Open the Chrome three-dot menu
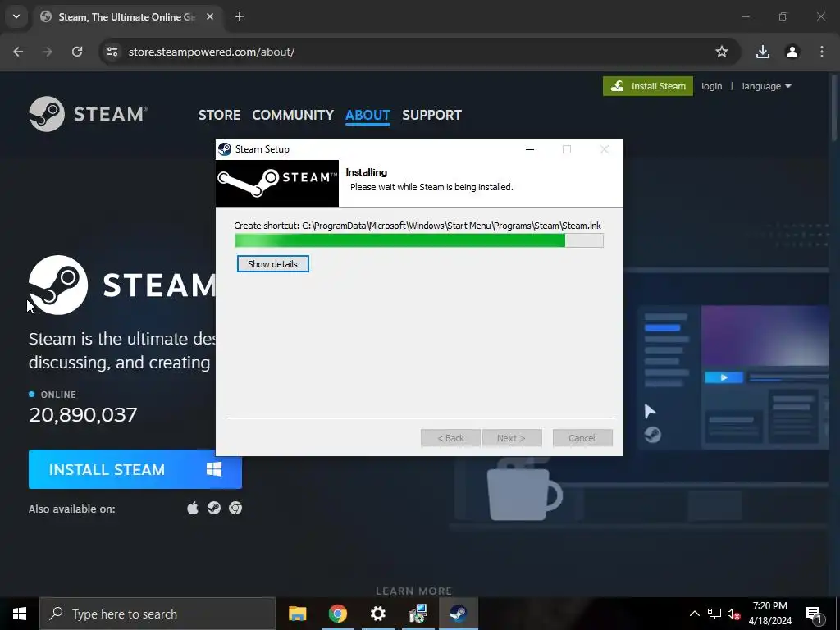This screenshot has height=630, width=840. (x=822, y=52)
